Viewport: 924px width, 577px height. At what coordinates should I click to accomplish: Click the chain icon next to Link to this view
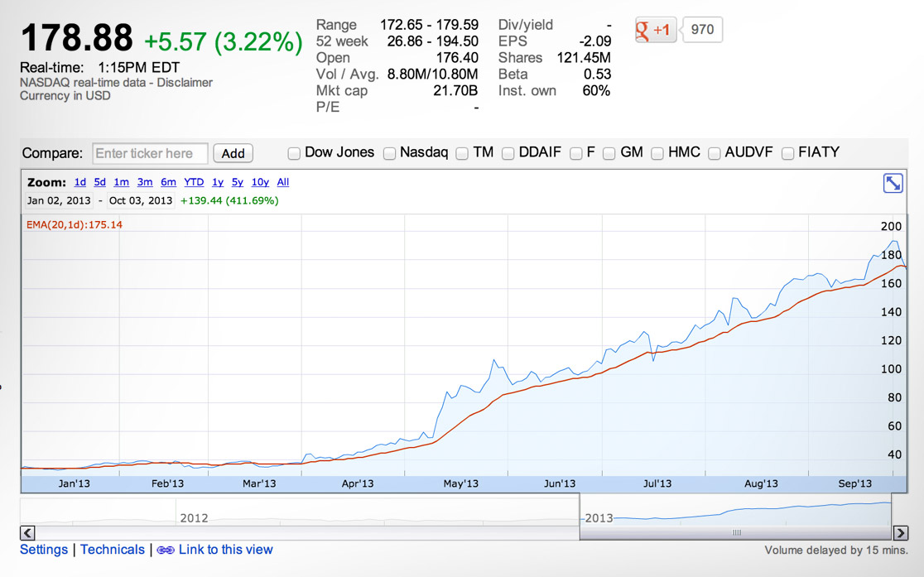tap(166, 550)
